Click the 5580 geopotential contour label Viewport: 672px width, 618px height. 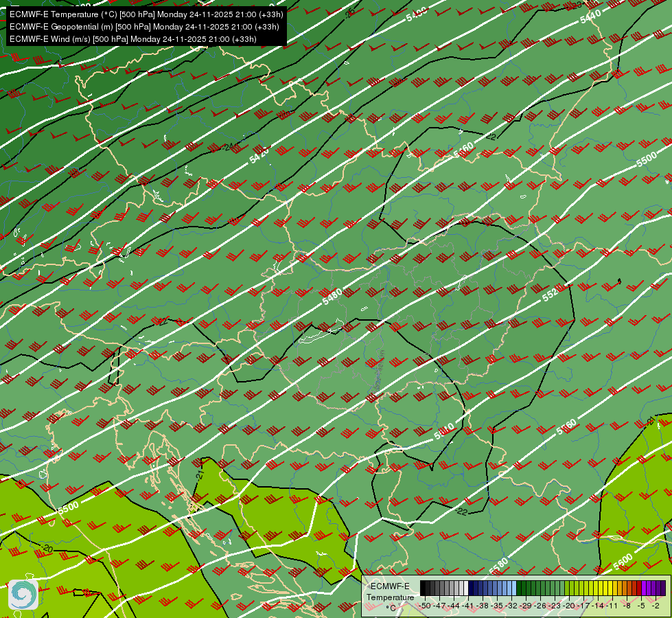point(498,565)
